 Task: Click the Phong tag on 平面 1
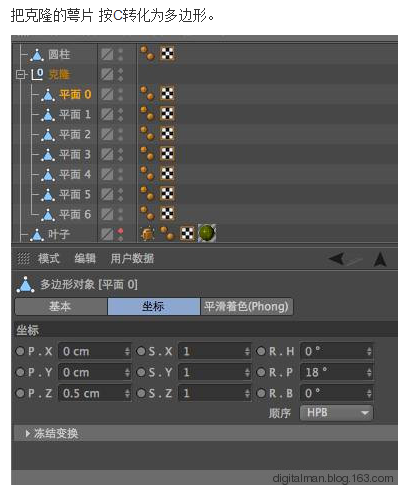click(147, 113)
